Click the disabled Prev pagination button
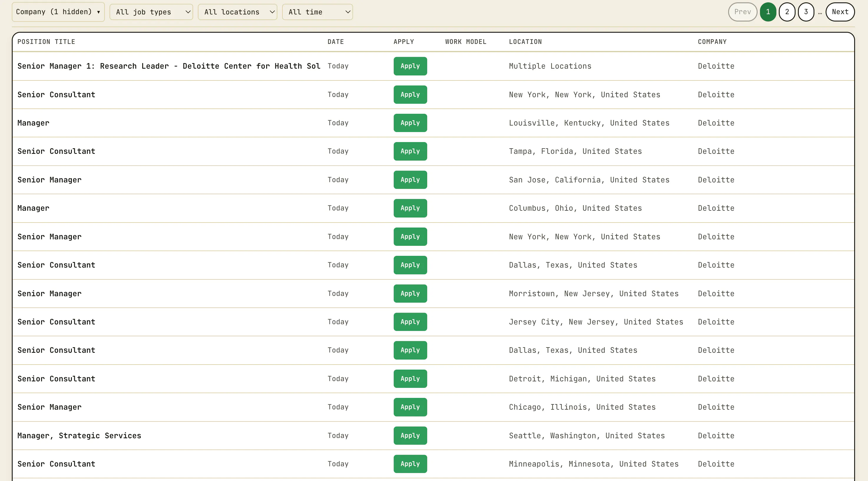Viewport: 868px width, 481px height. point(742,12)
